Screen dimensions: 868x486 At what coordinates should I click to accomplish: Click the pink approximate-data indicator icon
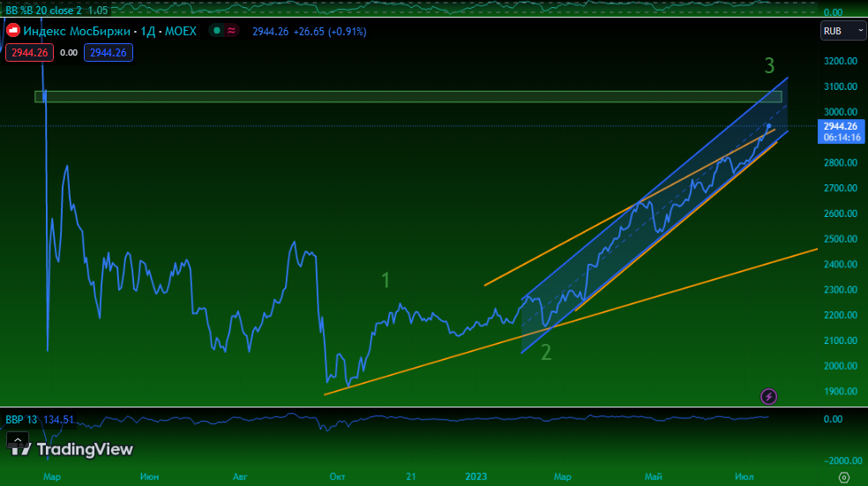coord(231,31)
